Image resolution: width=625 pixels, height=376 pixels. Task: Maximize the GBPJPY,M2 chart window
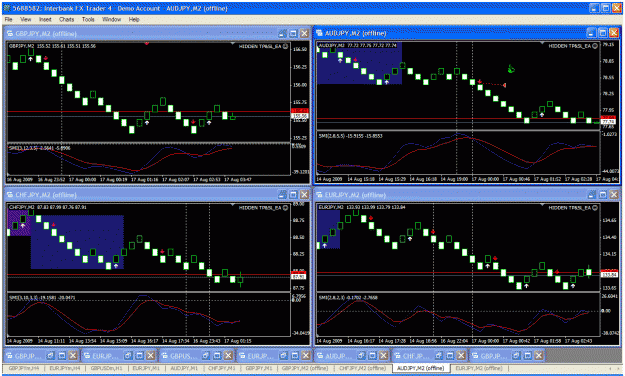(x=293, y=33)
